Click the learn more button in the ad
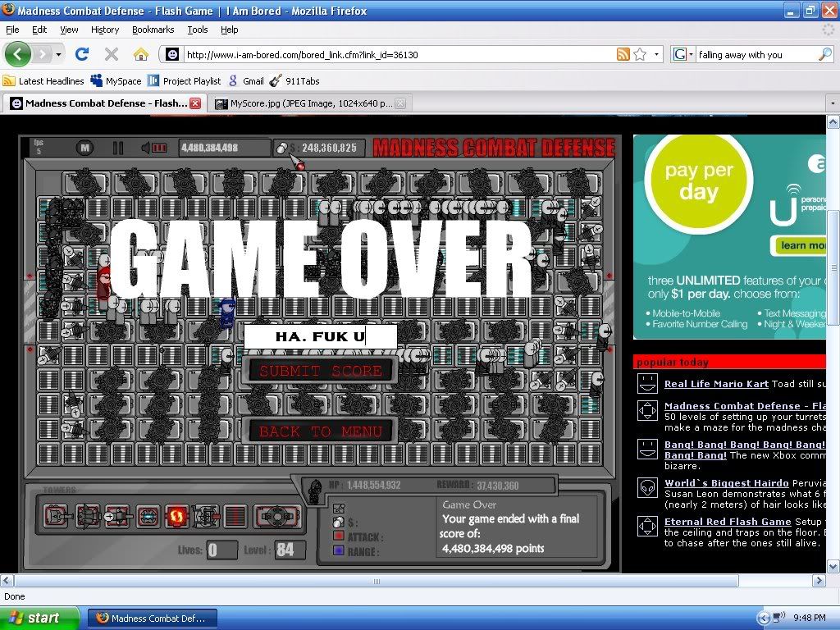This screenshot has width=840, height=630. pos(799,245)
